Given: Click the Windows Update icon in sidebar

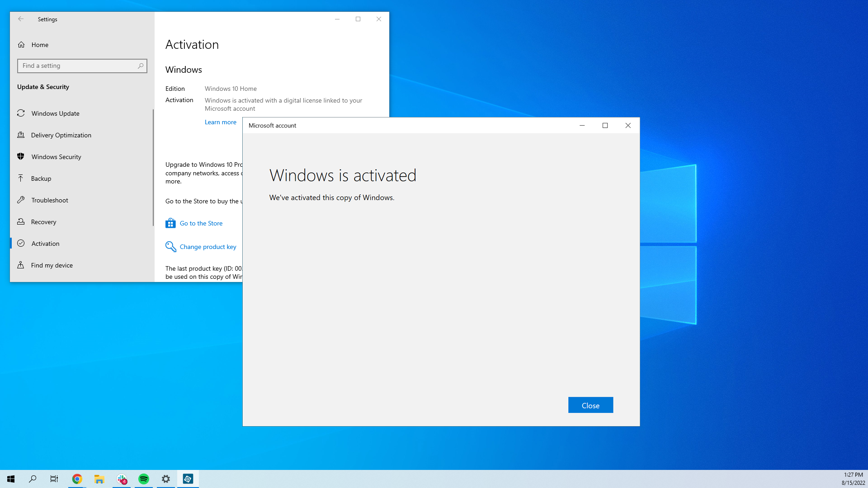Looking at the screenshot, I should [x=20, y=113].
